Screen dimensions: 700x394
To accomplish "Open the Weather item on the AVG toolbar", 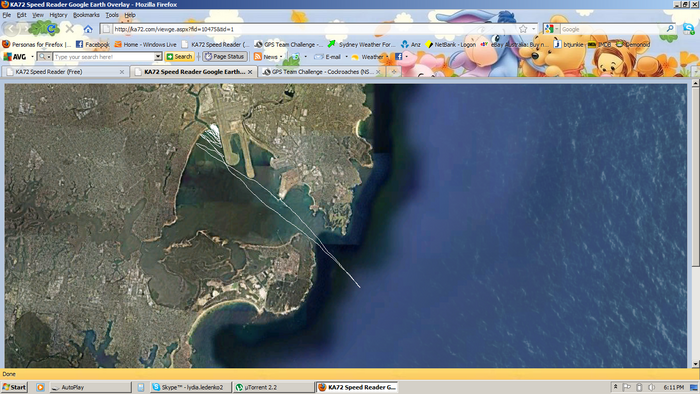I will tap(368, 57).
